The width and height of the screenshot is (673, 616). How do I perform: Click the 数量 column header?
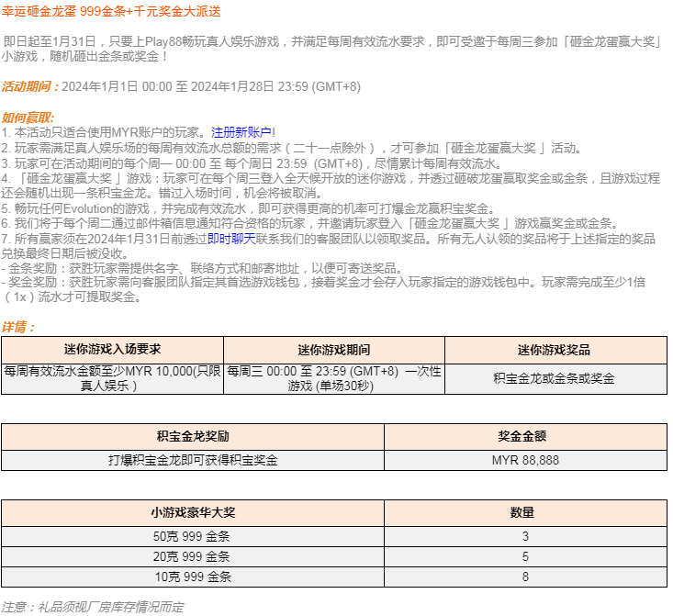[x=525, y=512]
